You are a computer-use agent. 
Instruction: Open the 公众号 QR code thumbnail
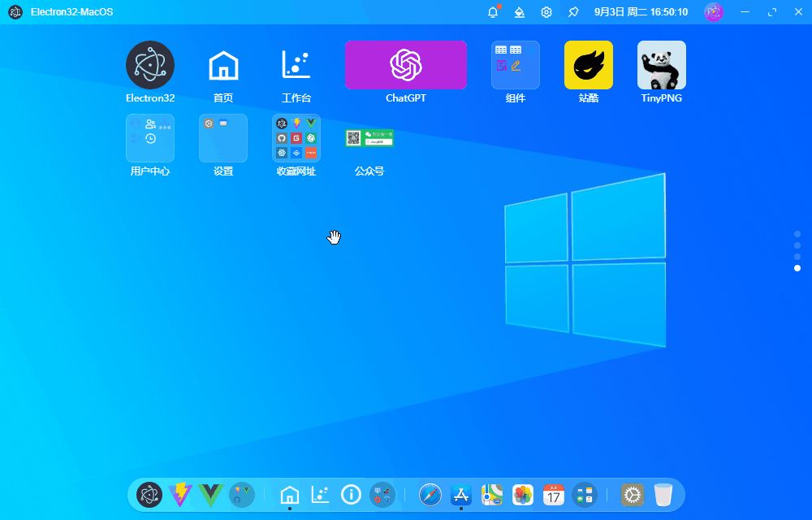[x=369, y=138]
